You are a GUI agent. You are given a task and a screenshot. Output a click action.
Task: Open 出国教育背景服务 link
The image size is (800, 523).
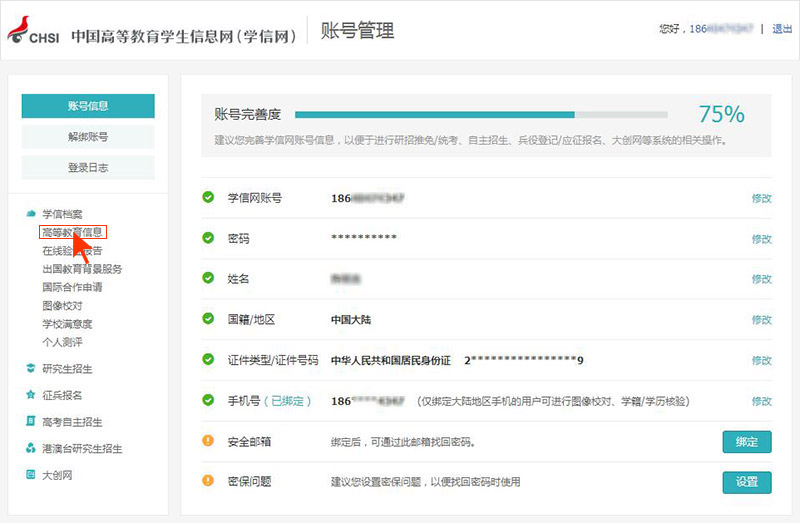click(x=82, y=269)
